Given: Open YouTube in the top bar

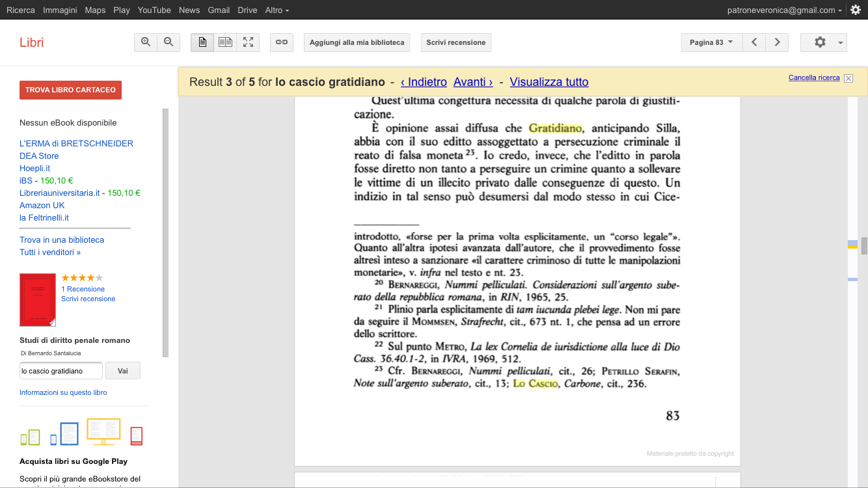Looking at the screenshot, I should pyautogui.click(x=154, y=10).
